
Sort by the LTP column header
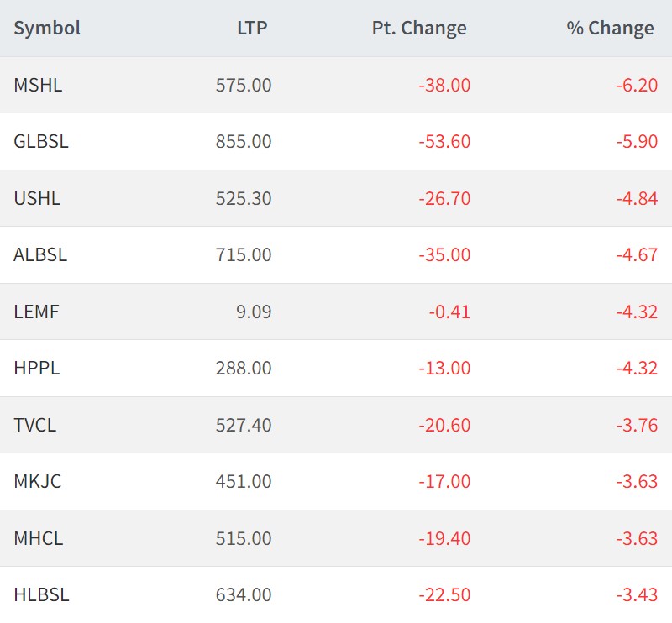coord(251,28)
